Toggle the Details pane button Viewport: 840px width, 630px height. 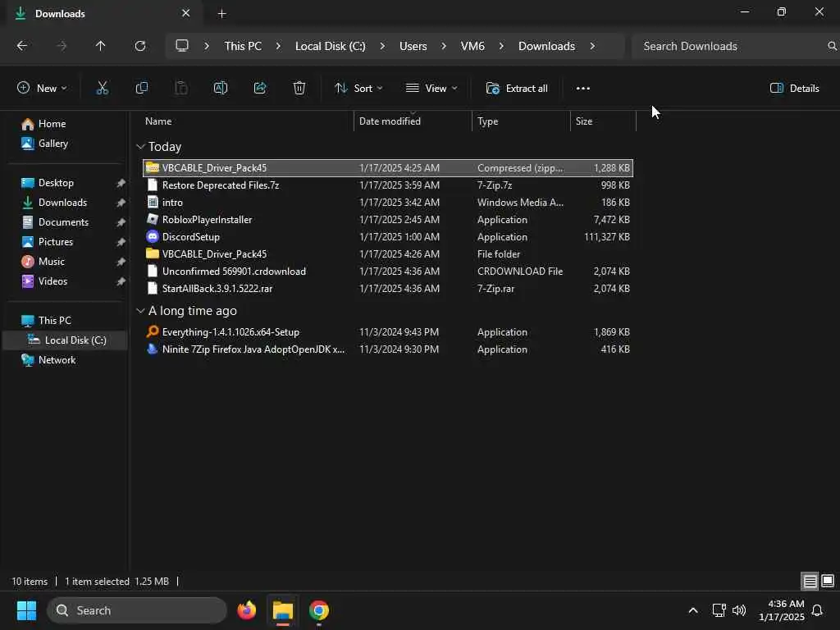click(794, 89)
